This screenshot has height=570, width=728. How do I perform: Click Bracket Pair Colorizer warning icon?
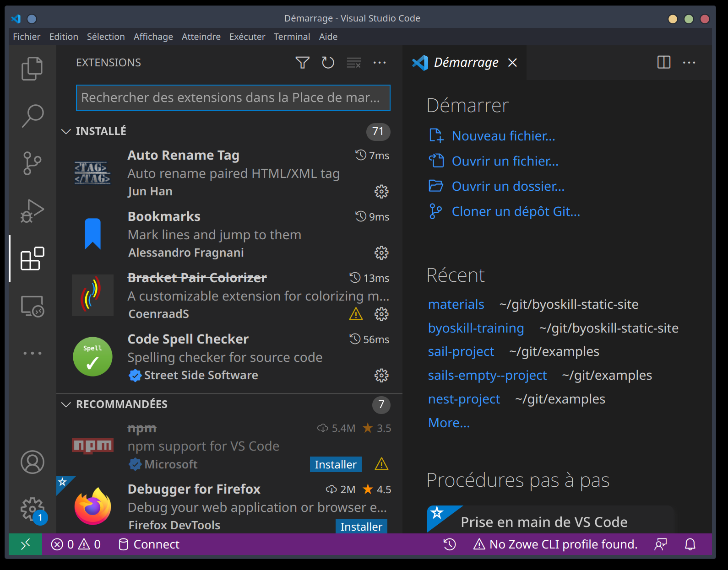tap(356, 314)
